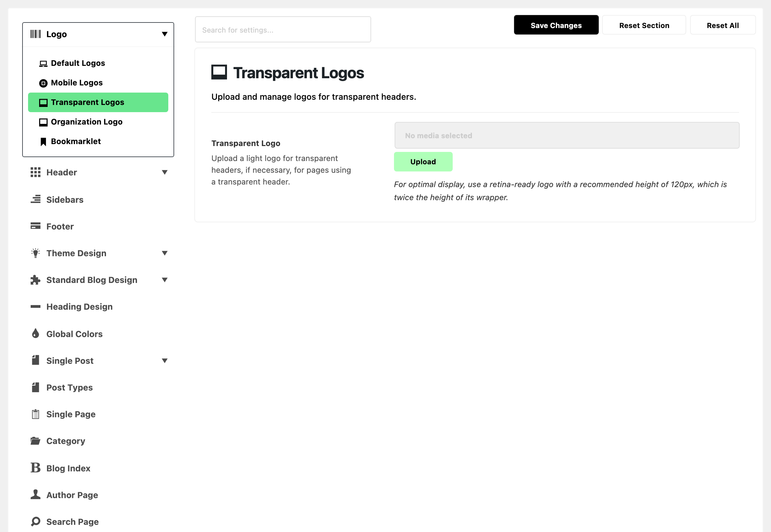Click the droplet icon beside Global Colors
The image size is (771, 532).
[x=36, y=333]
